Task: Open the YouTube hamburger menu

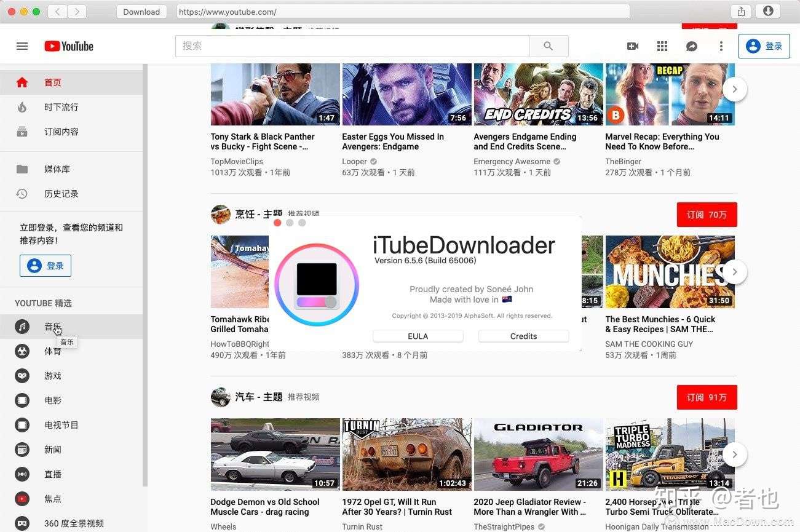Action: [x=22, y=46]
